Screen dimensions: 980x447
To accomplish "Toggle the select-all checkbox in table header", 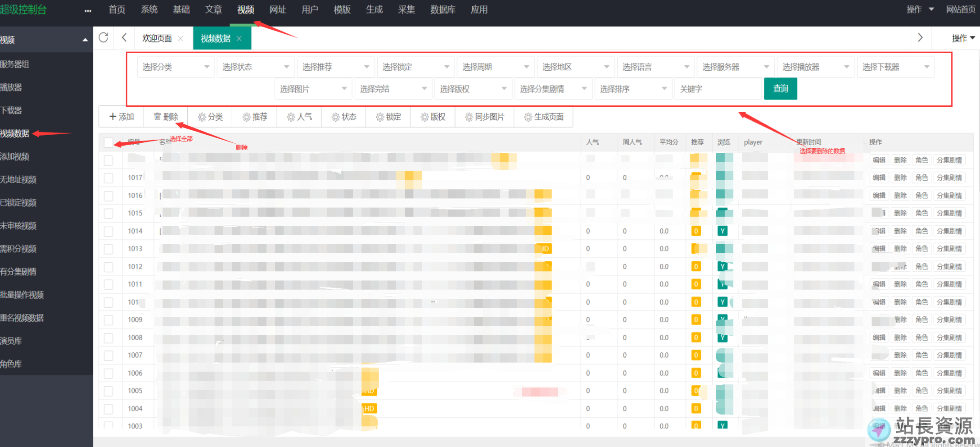I will (x=108, y=143).
